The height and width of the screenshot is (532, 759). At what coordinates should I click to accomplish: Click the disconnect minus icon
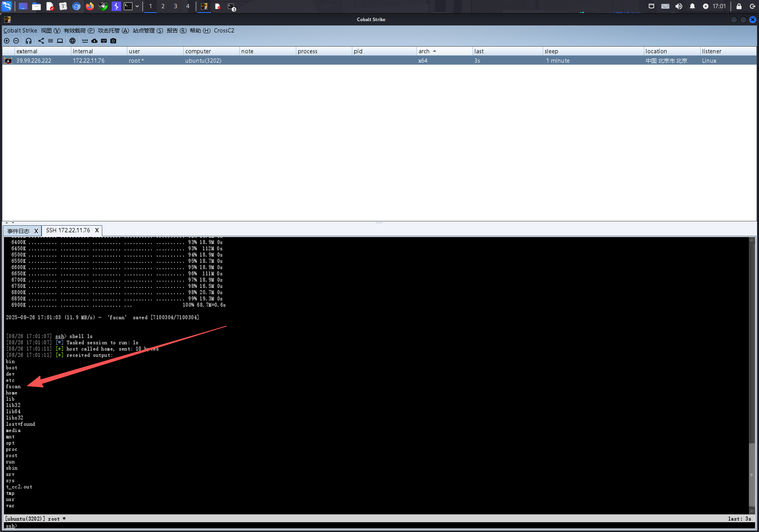click(x=16, y=41)
